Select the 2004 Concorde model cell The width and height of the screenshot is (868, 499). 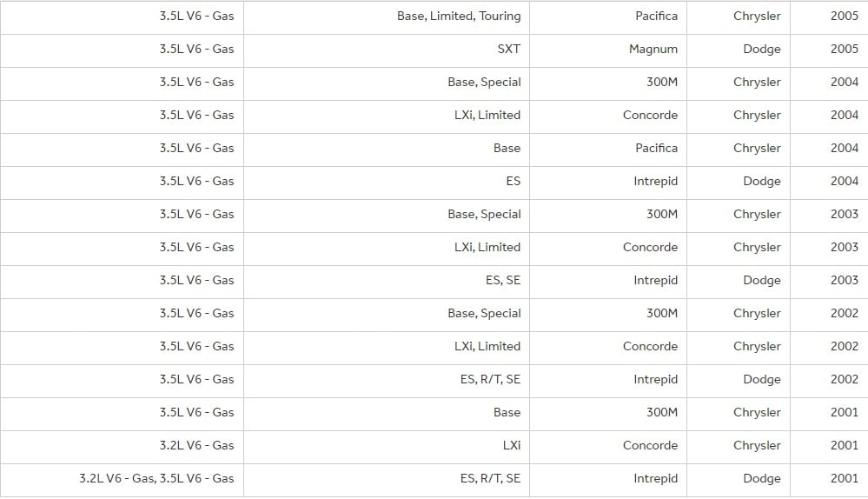coord(608,116)
